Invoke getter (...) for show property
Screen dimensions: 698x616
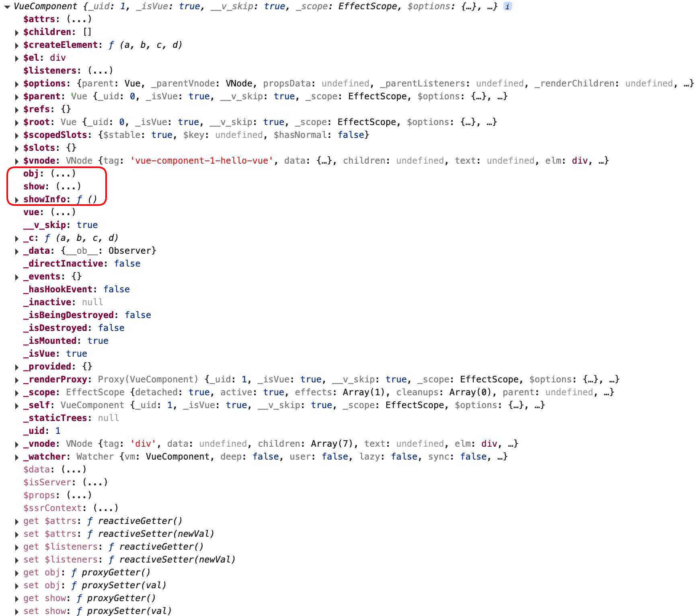click(x=69, y=186)
